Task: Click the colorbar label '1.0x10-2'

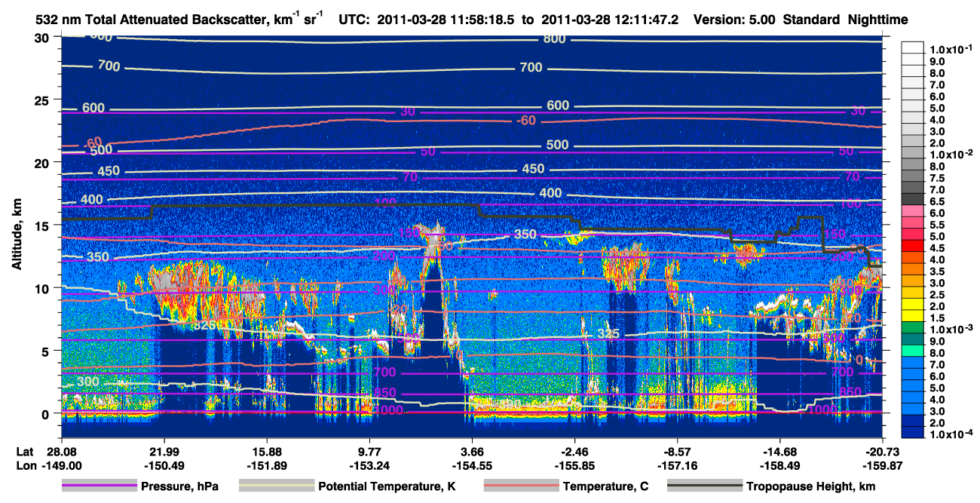Action: click(951, 153)
